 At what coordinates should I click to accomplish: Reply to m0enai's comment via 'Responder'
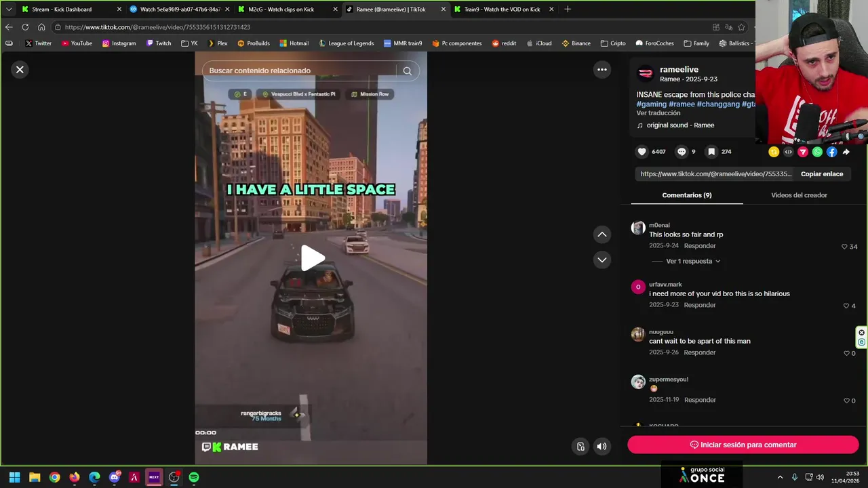click(700, 246)
